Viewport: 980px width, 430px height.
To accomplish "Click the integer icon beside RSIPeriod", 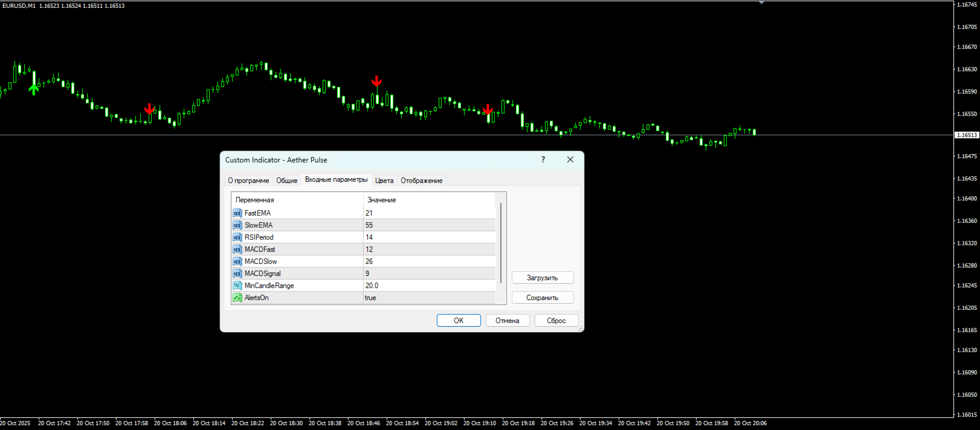I will coord(237,237).
